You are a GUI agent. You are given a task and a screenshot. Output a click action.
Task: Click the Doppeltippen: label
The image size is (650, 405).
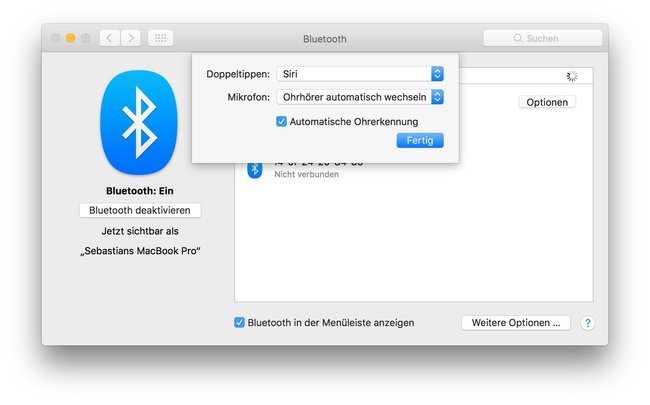coord(238,74)
